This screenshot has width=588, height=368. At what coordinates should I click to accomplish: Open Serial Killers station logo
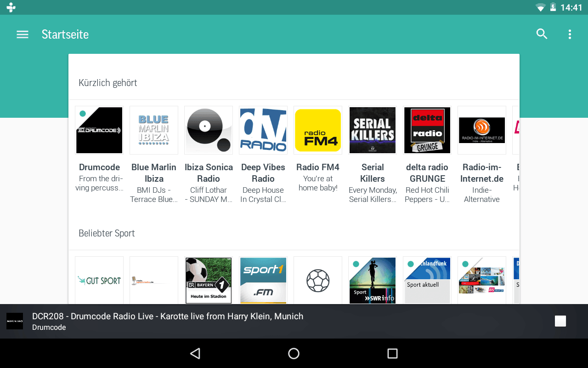coord(373,130)
